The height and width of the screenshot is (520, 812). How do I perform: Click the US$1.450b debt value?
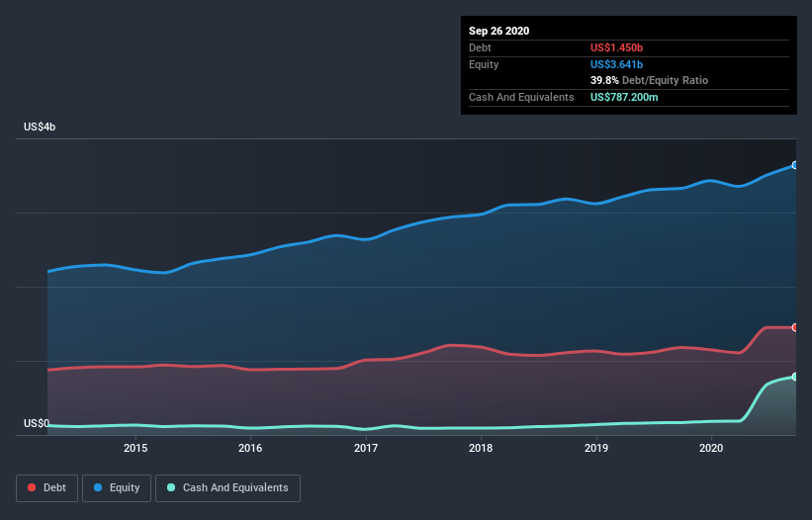click(616, 47)
